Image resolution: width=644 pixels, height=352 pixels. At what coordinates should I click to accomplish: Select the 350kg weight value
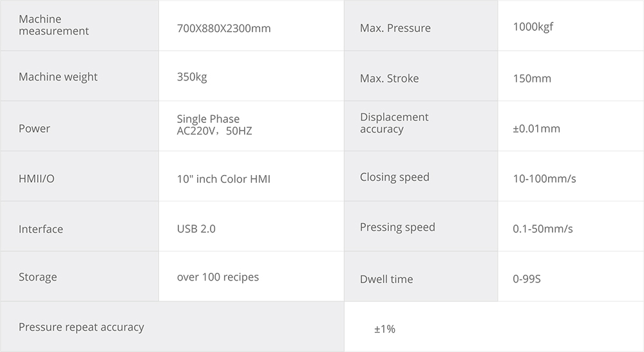click(x=192, y=77)
